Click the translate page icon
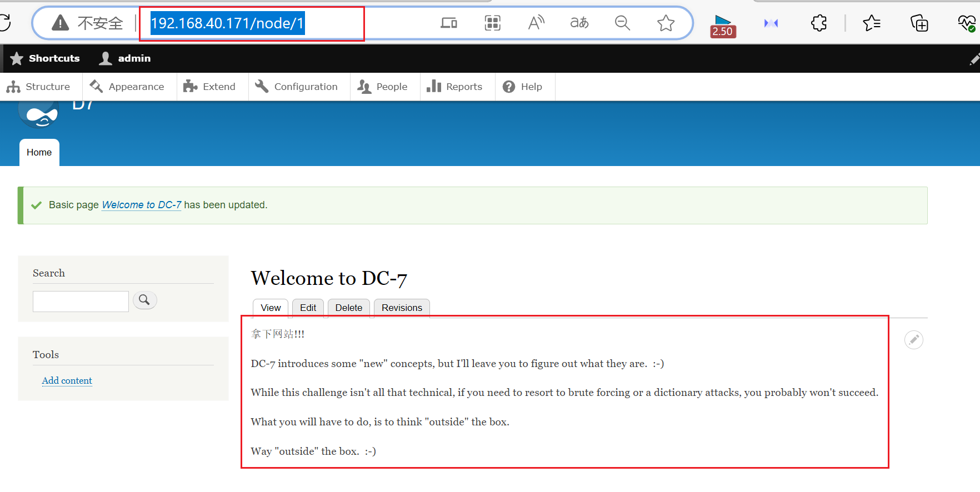 pos(579,23)
